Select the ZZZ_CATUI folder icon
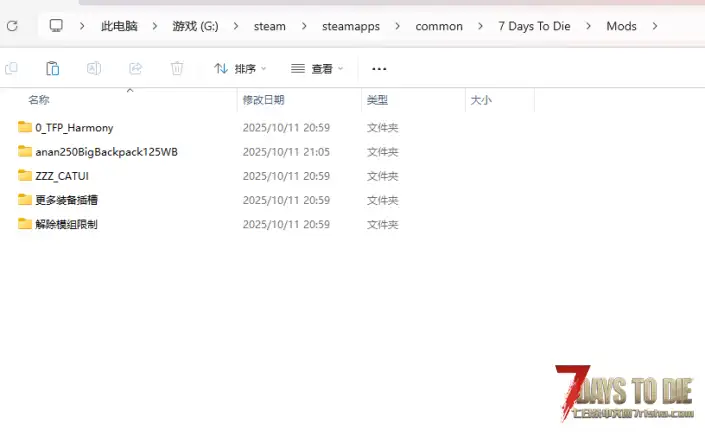 pos(25,175)
